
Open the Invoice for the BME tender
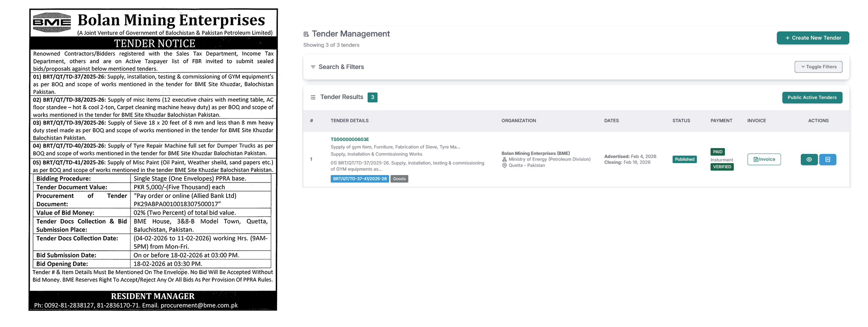click(x=764, y=159)
